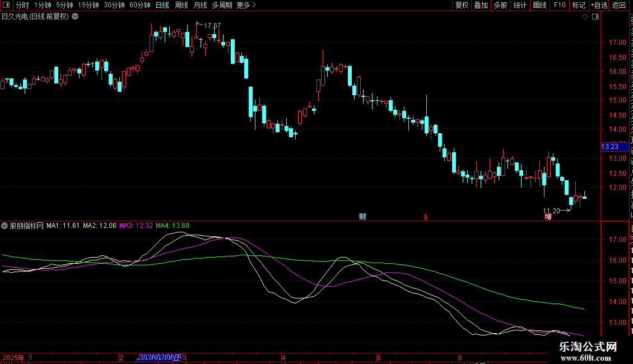This screenshot has width=633, height=364.
Task: Select the 60分钟 period
Action: pyautogui.click(x=140, y=5)
